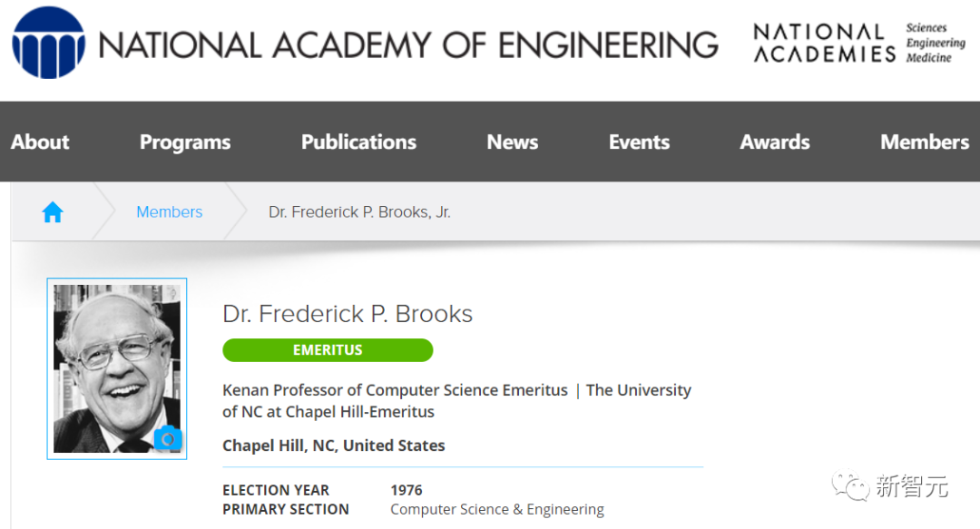
Task: Open the Members menu in navigation bar
Action: [x=924, y=142]
